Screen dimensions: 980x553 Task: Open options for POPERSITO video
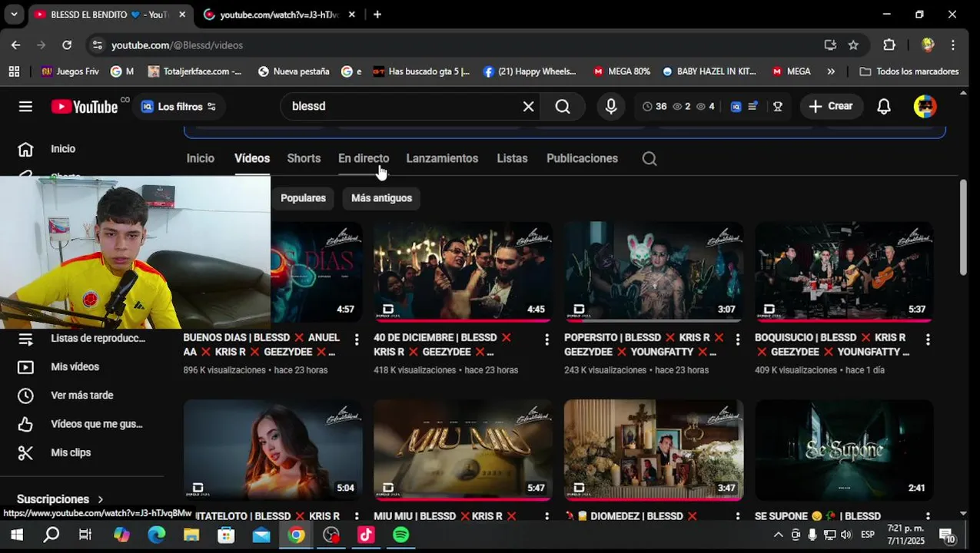(x=738, y=339)
